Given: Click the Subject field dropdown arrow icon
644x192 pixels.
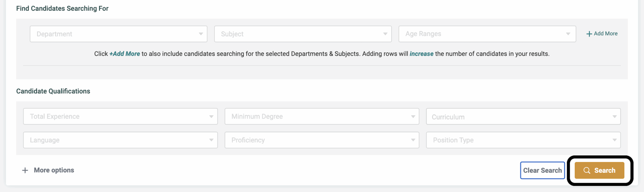Looking at the screenshot, I should (x=385, y=33).
